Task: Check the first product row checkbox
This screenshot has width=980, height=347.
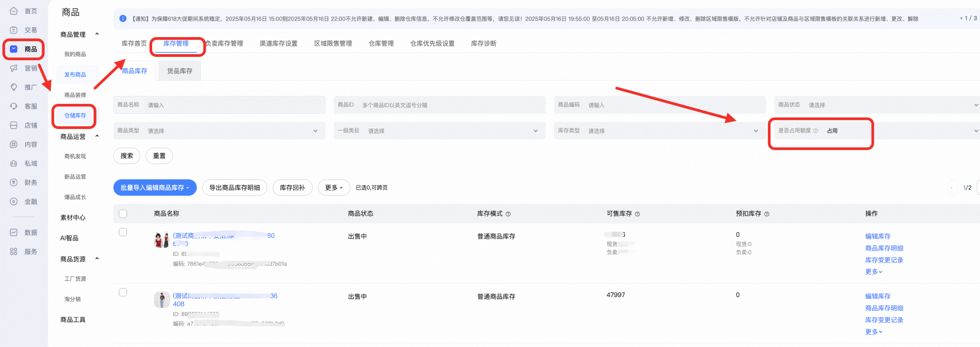Action: [x=123, y=232]
